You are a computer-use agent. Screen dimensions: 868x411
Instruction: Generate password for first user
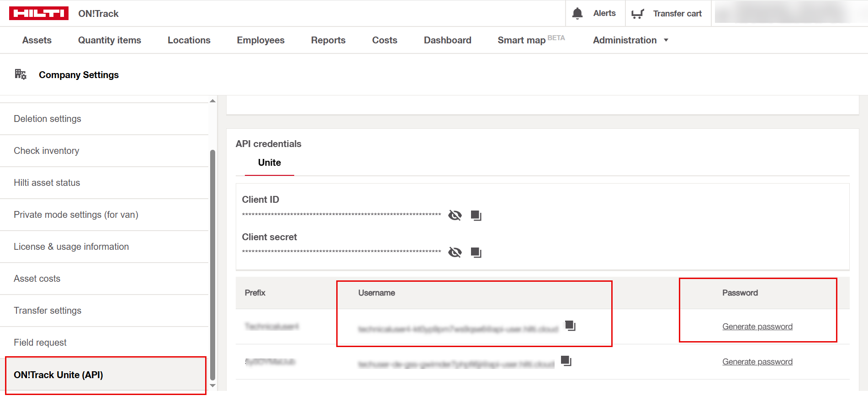tap(757, 327)
